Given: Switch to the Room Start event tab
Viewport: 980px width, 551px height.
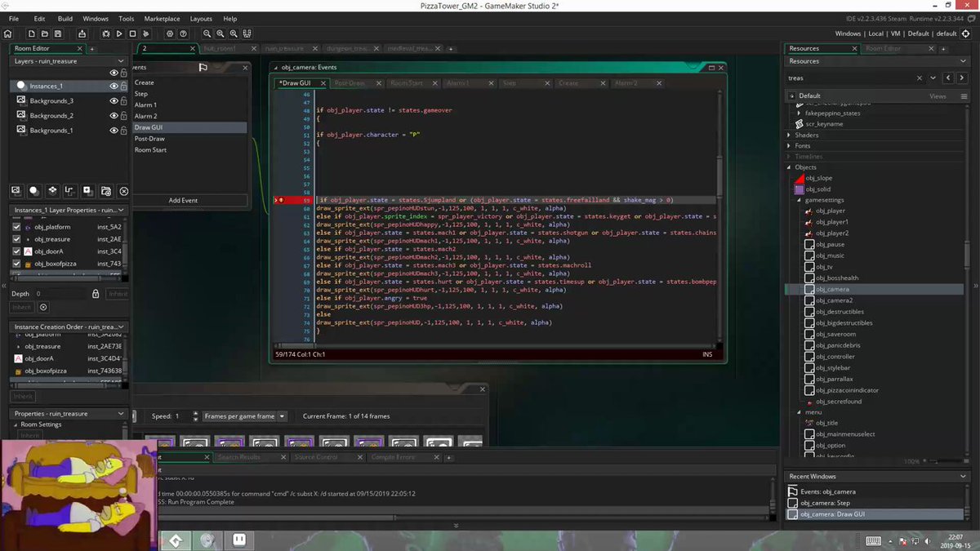Looking at the screenshot, I should [406, 83].
